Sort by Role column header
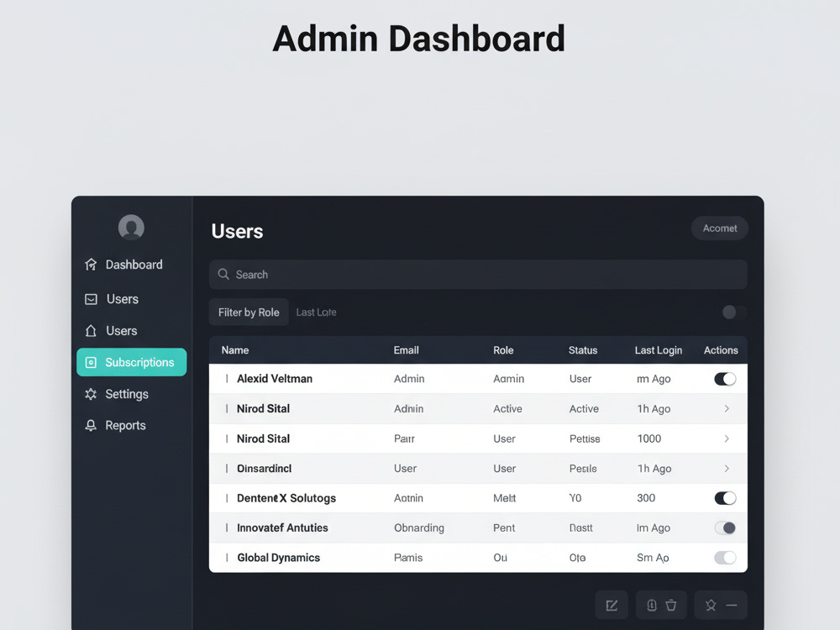This screenshot has width=840, height=630. [x=503, y=349]
